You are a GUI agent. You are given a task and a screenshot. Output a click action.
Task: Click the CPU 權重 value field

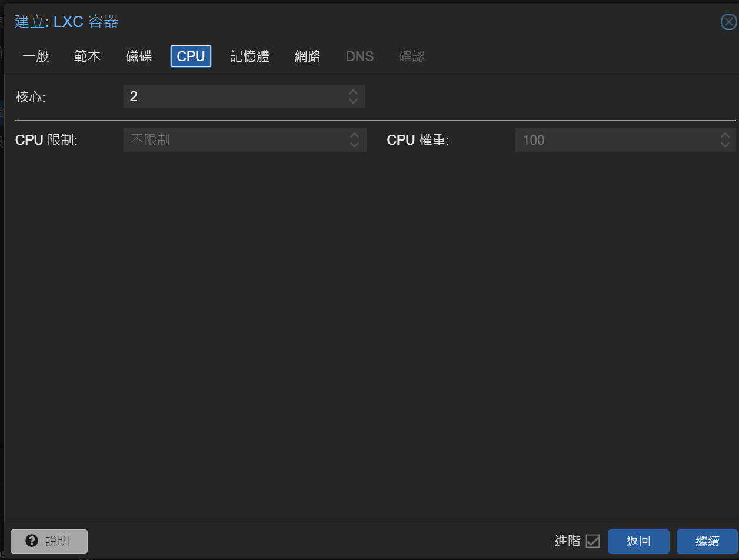pyautogui.click(x=618, y=139)
